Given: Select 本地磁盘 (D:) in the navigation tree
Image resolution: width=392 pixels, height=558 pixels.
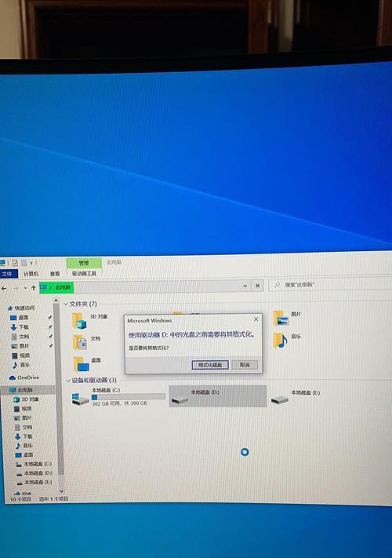Looking at the screenshot, I should (34, 473).
